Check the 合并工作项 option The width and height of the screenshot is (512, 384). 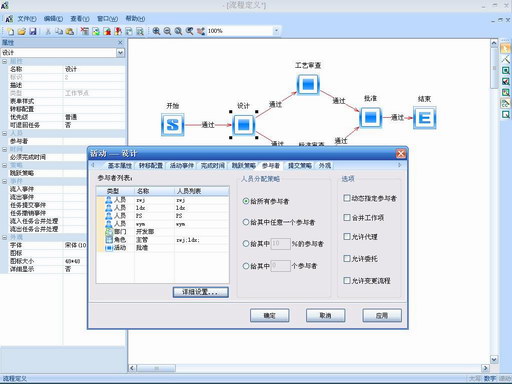(347, 217)
